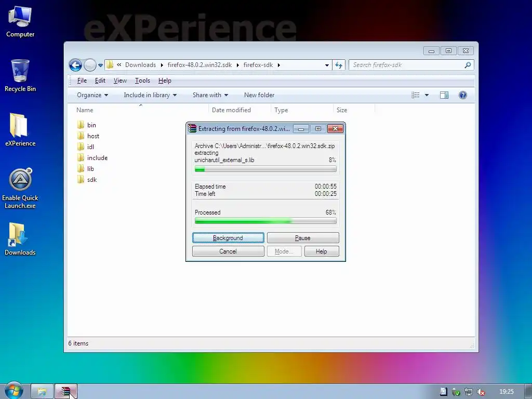Expand the Downloads breadcrumb arrow
Screen dimensions: 532x399
point(162,65)
